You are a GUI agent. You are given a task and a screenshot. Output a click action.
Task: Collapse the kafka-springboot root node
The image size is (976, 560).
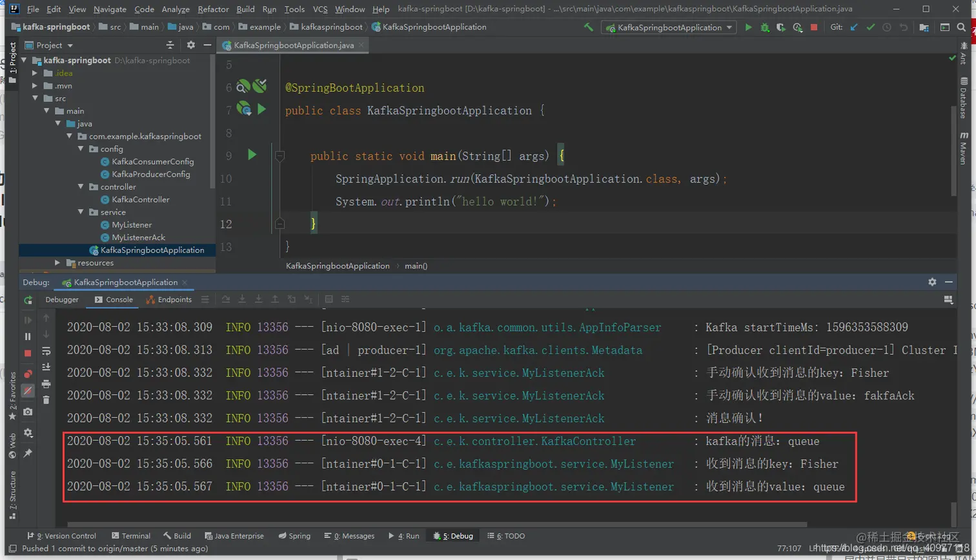(x=25, y=61)
